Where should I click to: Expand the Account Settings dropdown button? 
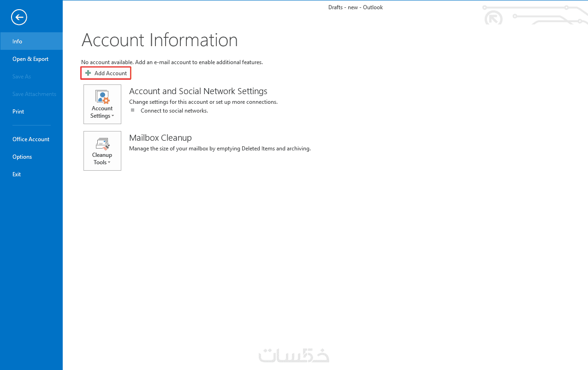102,104
